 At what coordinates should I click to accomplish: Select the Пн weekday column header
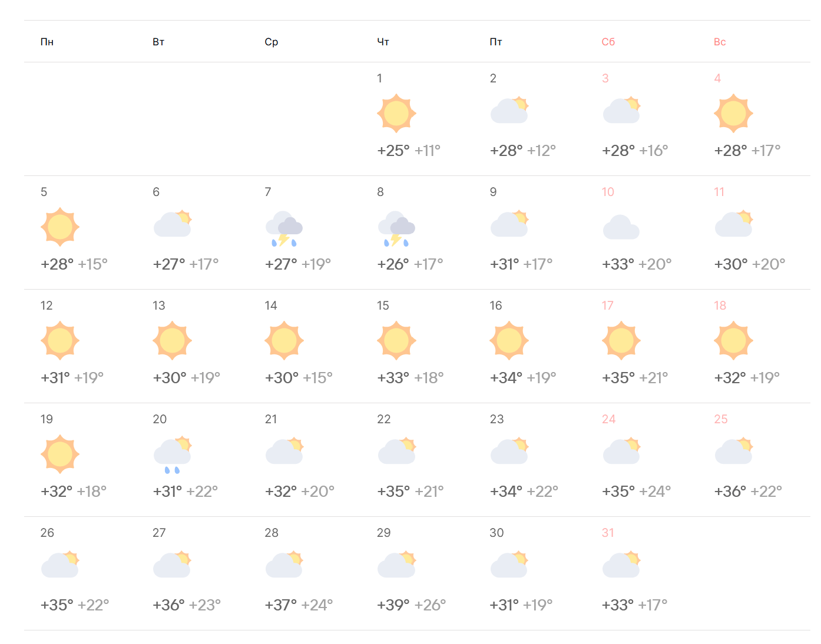pos(47,42)
